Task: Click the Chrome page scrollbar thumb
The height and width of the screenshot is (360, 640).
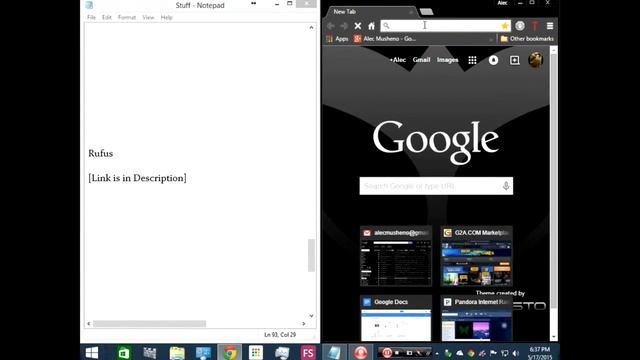Action: tap(553, 182)
